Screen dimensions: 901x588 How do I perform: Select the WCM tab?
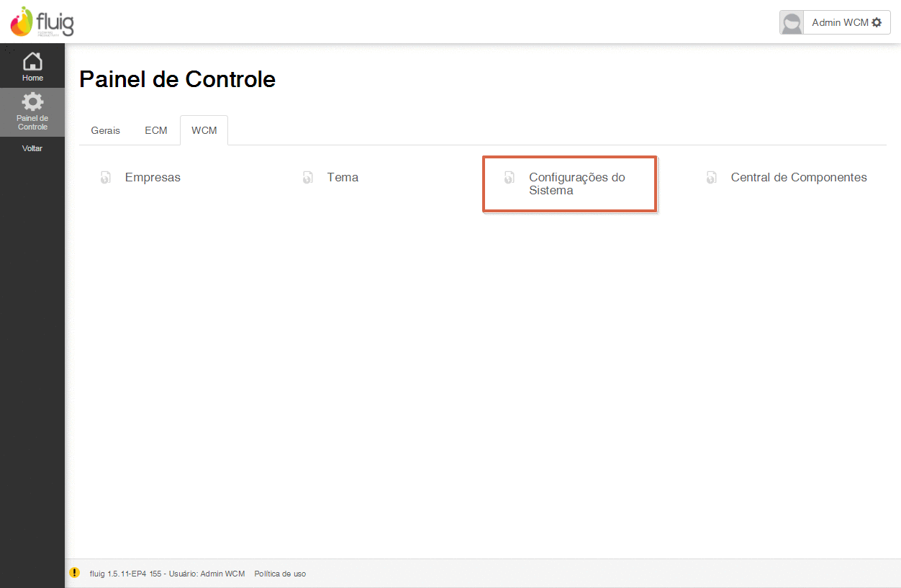(204, 130)
